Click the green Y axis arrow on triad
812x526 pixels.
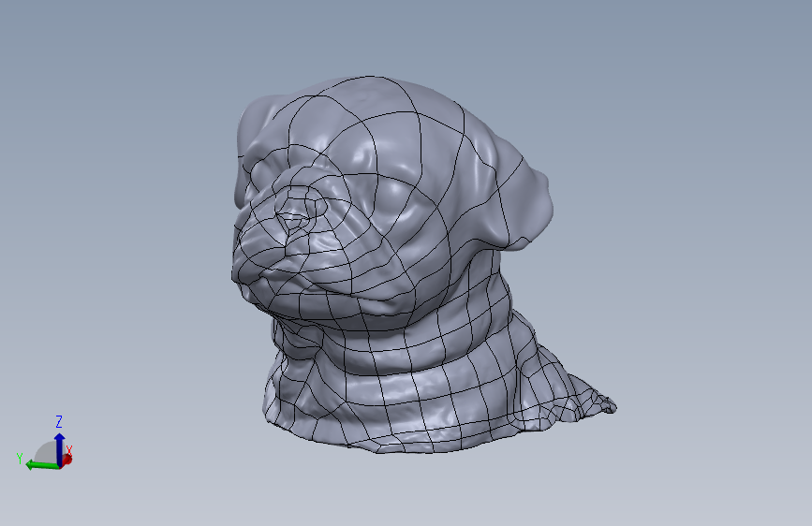pyautogui.click(x=41, y=465)
